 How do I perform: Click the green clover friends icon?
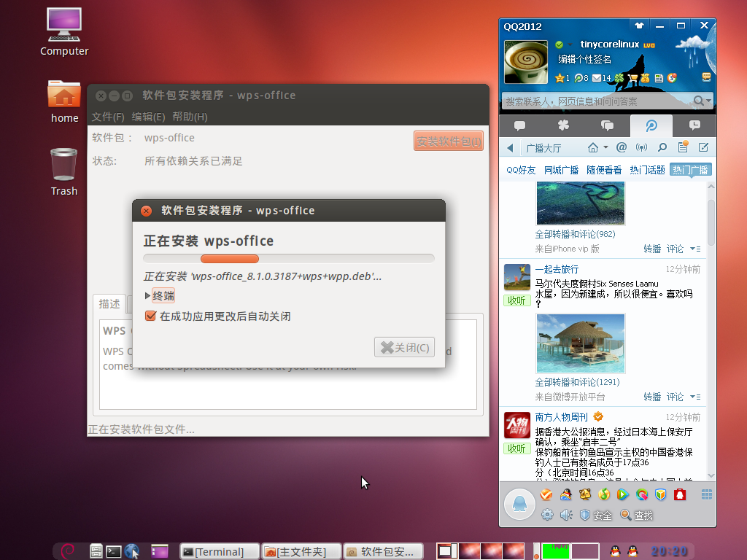coord(619,78)
